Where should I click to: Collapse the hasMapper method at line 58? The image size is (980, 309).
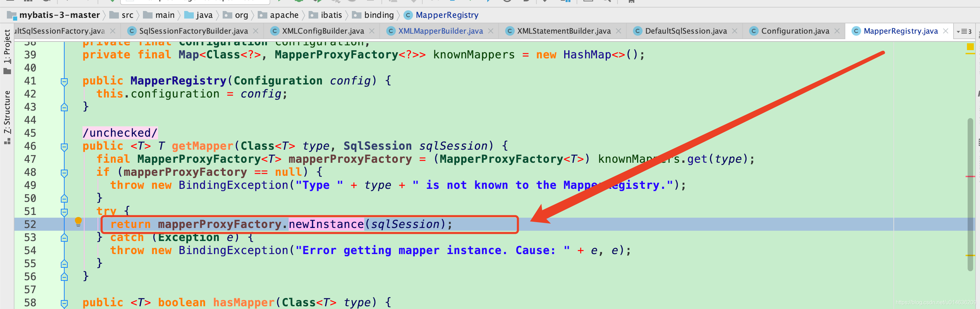(64, 303)
